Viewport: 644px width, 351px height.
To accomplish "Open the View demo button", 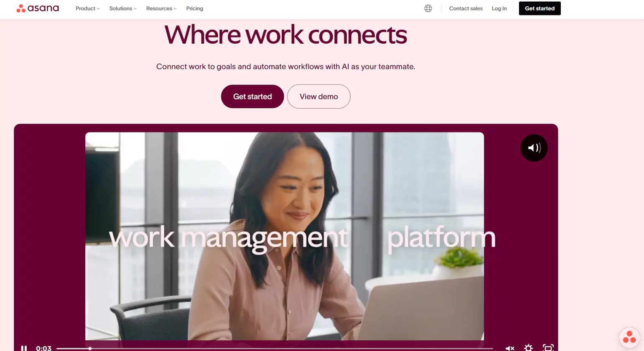I will tap(319, 97).
